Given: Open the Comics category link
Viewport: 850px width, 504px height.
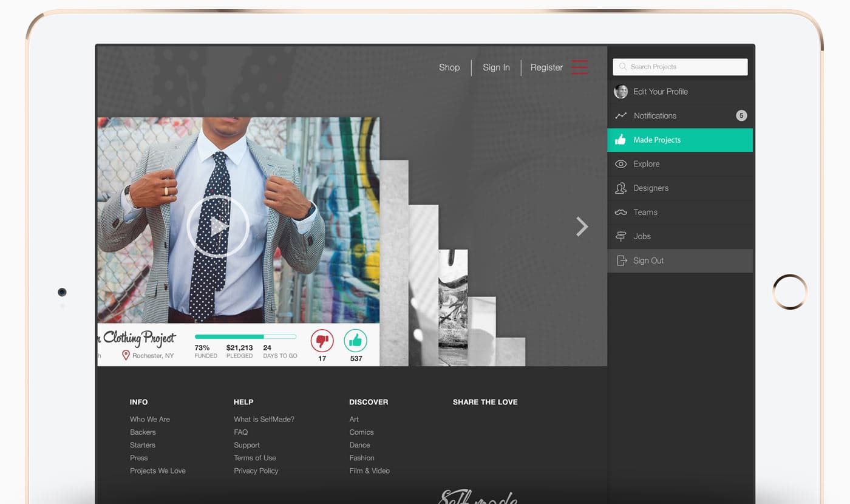Looking at the screenshot, I should 361,432.
